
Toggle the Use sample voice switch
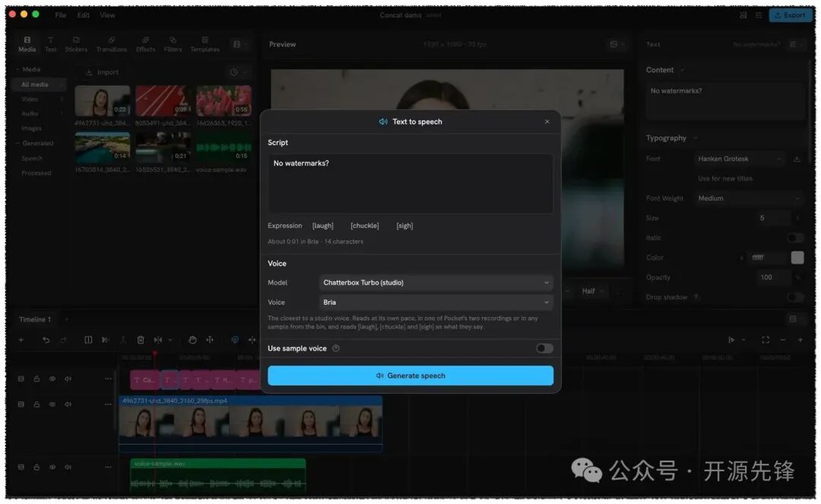pos(544,348)
